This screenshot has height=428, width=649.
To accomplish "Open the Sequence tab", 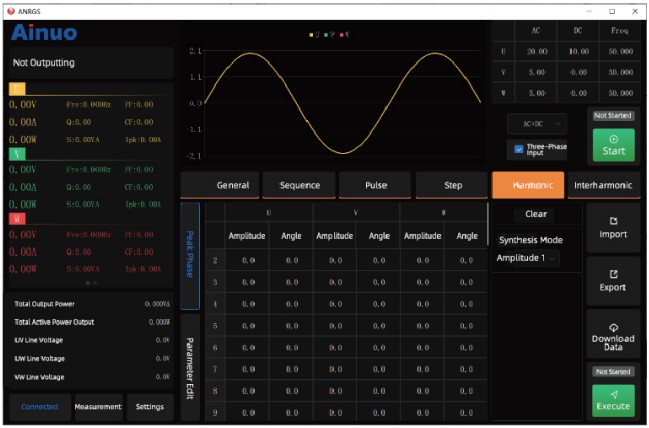I will [299, 185].
